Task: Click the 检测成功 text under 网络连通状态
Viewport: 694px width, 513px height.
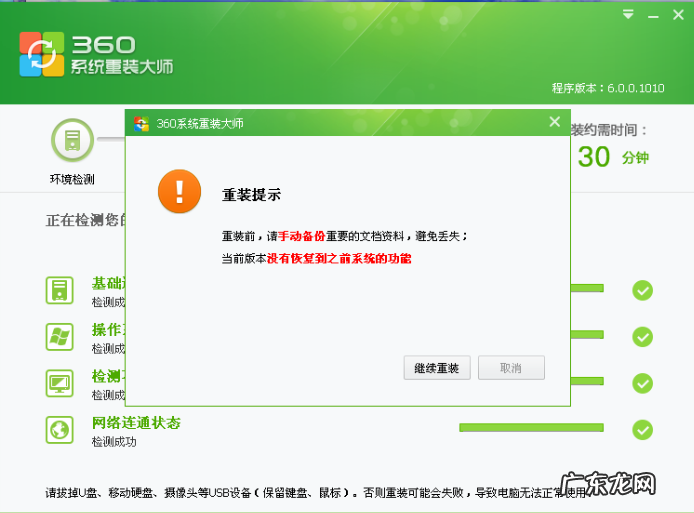Action: pos(114,441)
